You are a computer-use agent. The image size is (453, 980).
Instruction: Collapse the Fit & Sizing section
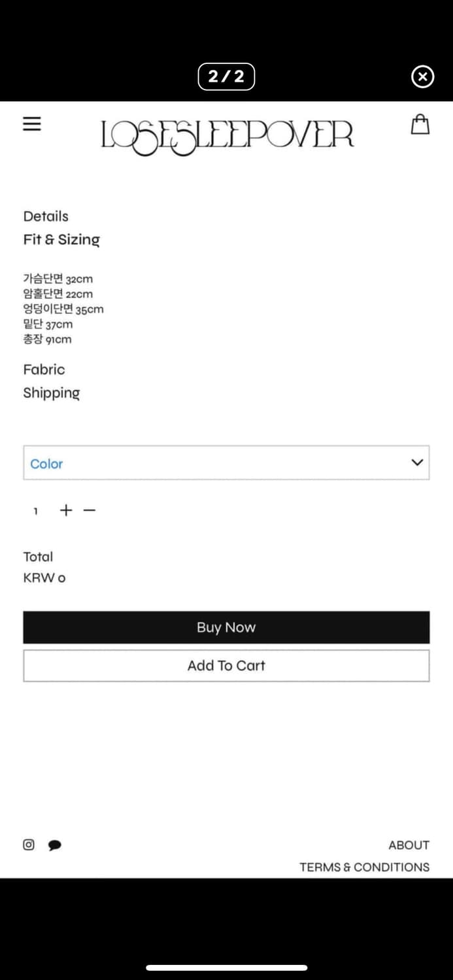(x=61, y=240)
